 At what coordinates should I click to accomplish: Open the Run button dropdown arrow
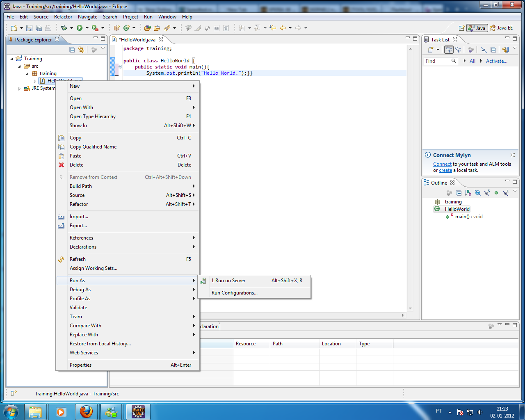87,28
